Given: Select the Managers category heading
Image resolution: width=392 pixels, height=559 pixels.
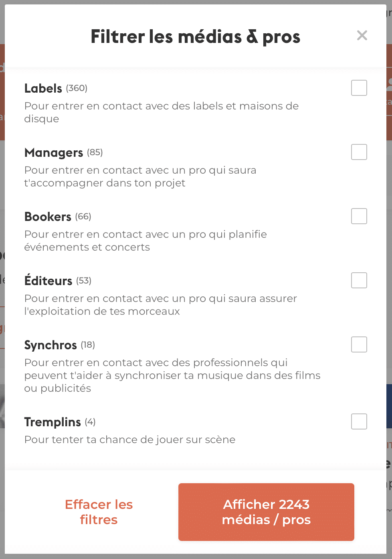Looking at the screenshot, I should click(54, 153).
